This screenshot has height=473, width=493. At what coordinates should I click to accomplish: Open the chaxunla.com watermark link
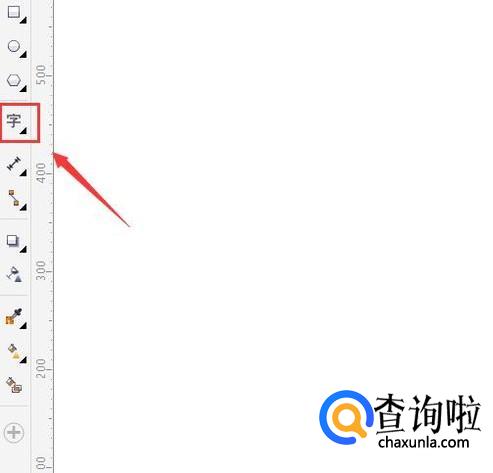424,443
